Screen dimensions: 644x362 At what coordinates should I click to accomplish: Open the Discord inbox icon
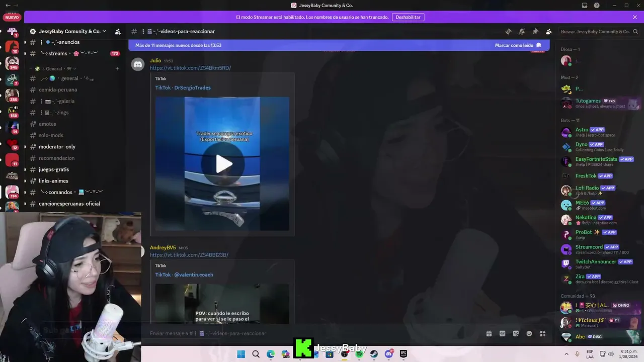(585, 6)
